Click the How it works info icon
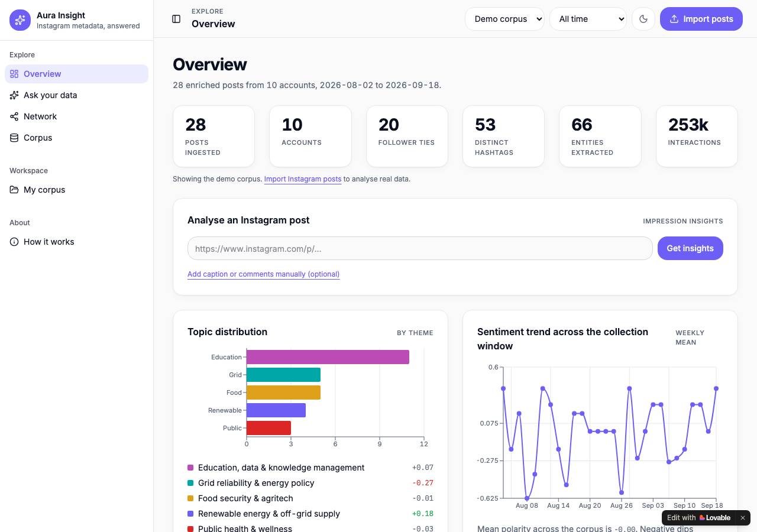The height and width of the screenshot is (532, 757). click(14, 242)
